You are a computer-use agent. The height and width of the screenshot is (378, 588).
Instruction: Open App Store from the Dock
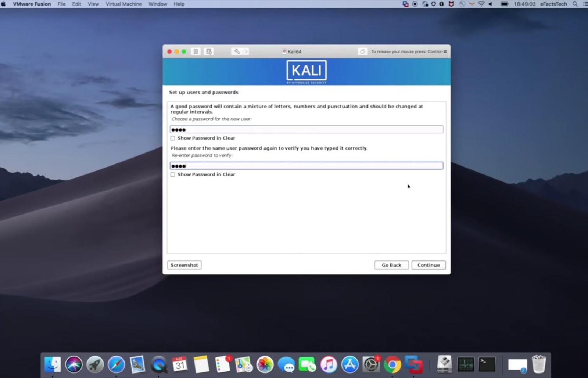tap(350, 364)
